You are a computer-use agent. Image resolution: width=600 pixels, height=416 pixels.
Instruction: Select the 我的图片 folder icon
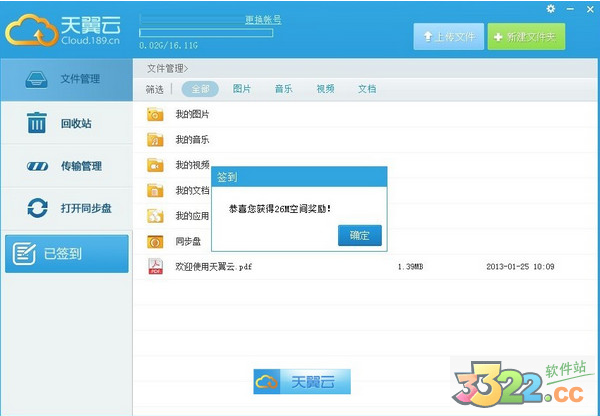155,114
